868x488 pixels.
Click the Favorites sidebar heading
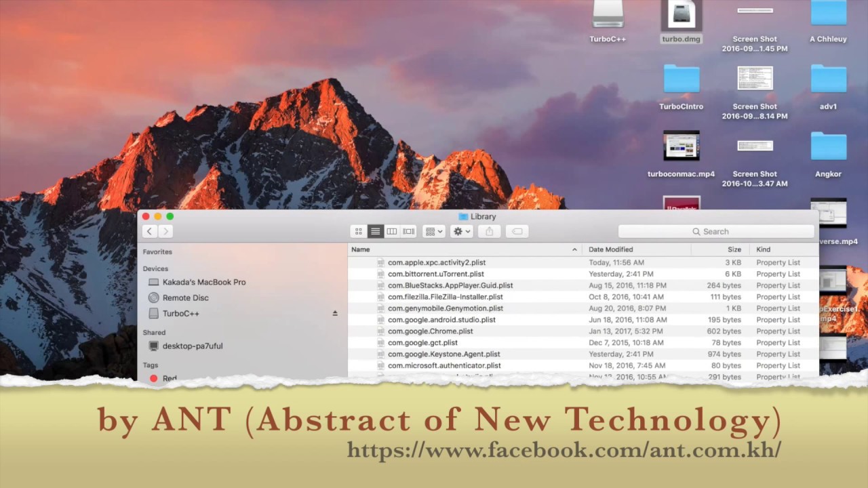point(157,251)
